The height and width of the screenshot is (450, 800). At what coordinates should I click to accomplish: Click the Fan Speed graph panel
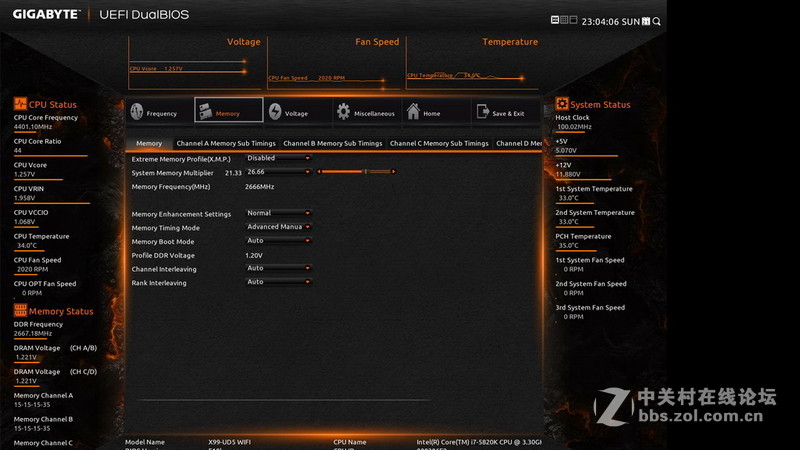point(334,63)
